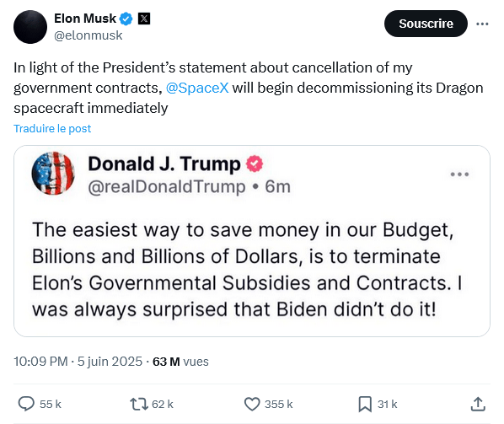Image resolution: width=504 pixels, height=424 pixels.
Task: Open Elon Musk's profile picture
Action: coord(30,27)
